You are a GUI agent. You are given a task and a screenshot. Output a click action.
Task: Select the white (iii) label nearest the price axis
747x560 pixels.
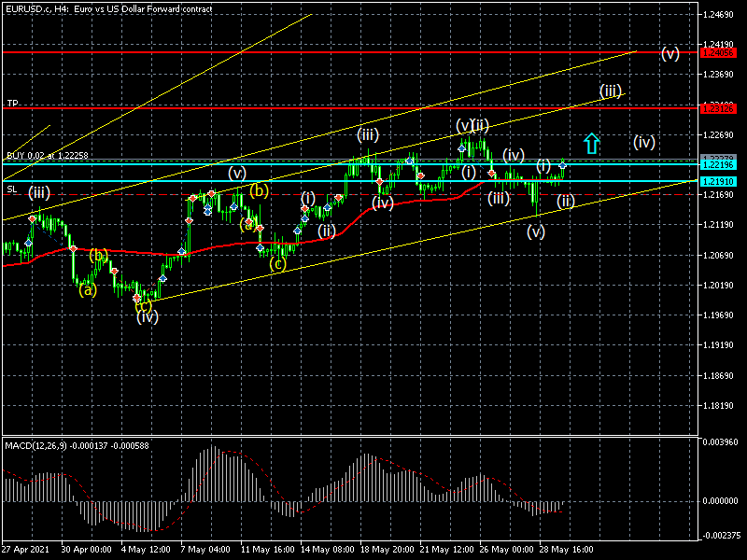coord(610,91)
